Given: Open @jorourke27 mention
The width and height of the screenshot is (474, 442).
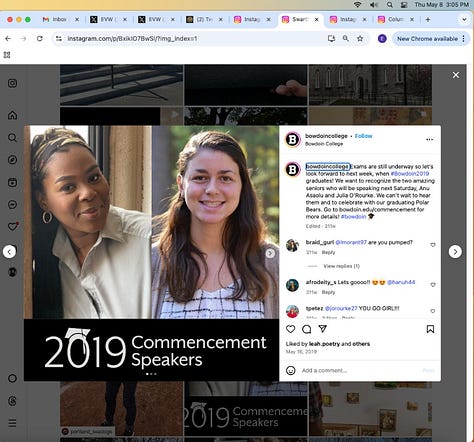Looking at the screenshot, I should point(341,308).
